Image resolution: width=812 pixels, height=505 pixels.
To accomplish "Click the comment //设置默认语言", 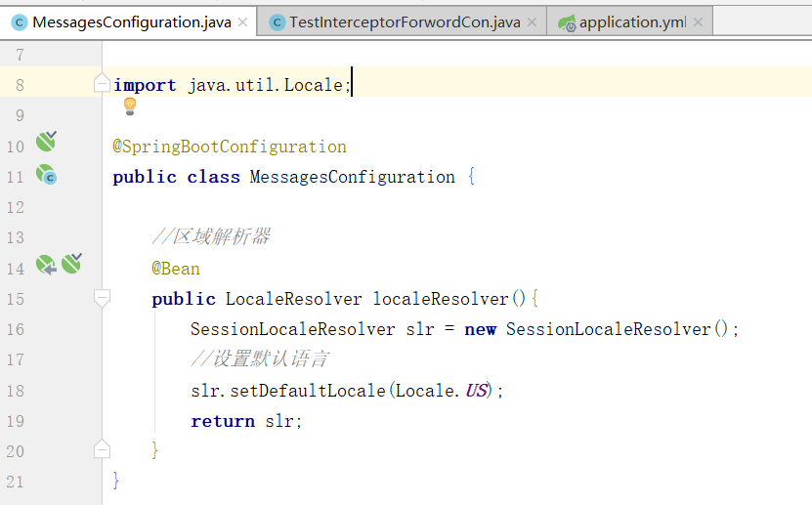I will click(260, 358).
